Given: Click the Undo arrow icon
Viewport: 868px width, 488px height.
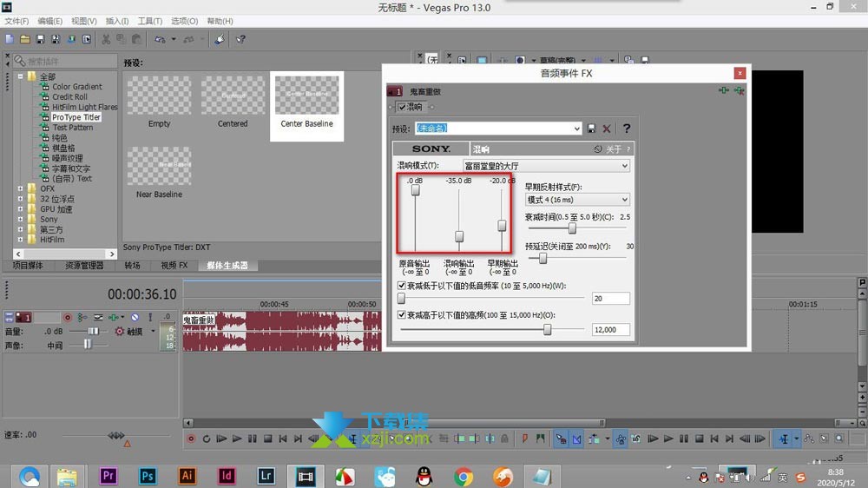Looking at the screenshot, I should tap(160, 39).
